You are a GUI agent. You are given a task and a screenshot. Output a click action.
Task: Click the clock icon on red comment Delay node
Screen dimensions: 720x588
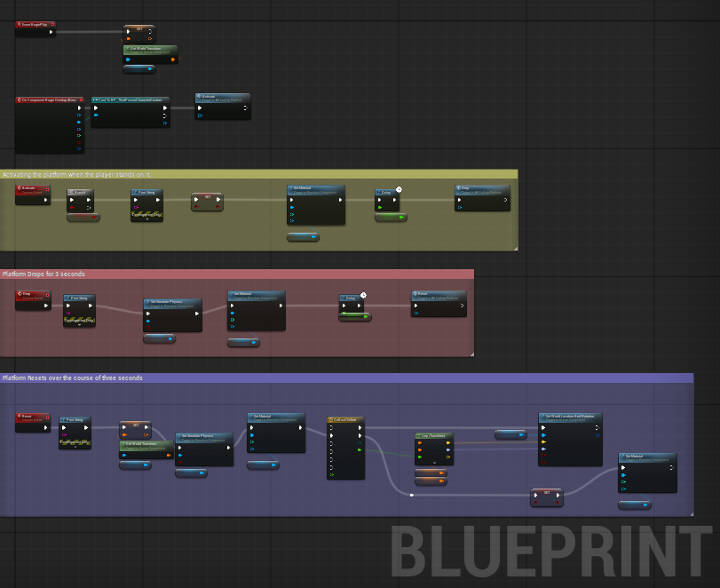click(x=363, y=296)
